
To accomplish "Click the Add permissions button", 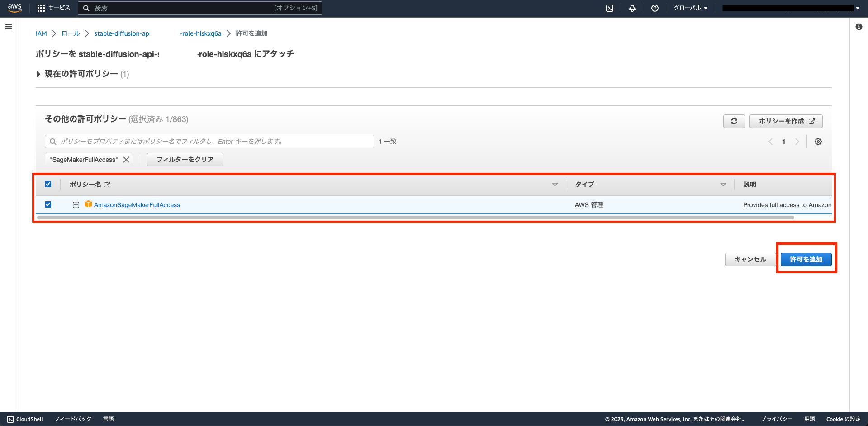I will [806, 260].
